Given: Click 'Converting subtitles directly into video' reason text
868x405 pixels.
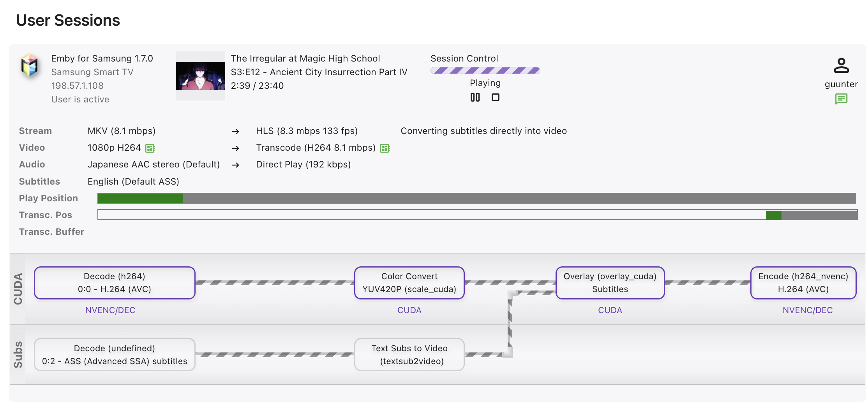Looking at the screenshot, I should pos(484,131).
